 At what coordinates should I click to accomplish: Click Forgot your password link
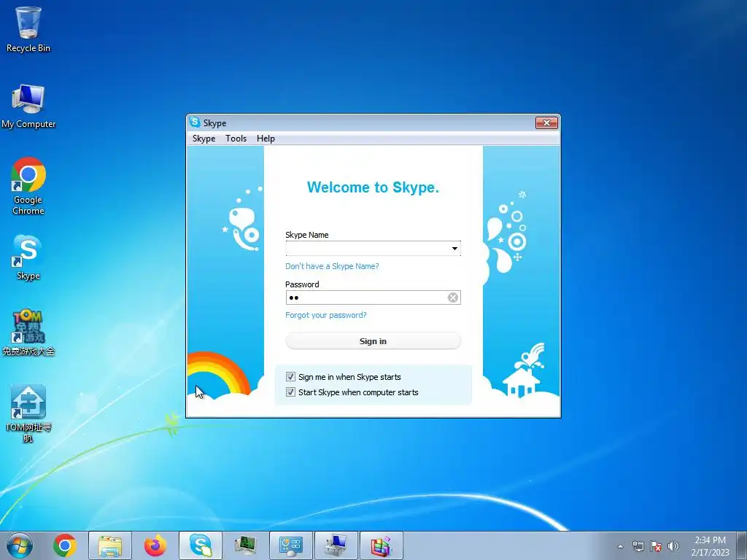[326, 315]
